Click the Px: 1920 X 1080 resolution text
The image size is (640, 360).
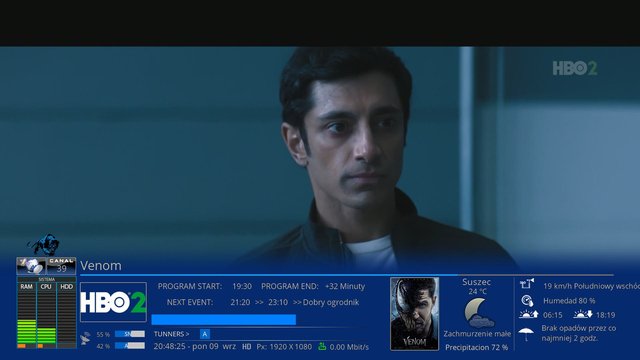point(284,347)
